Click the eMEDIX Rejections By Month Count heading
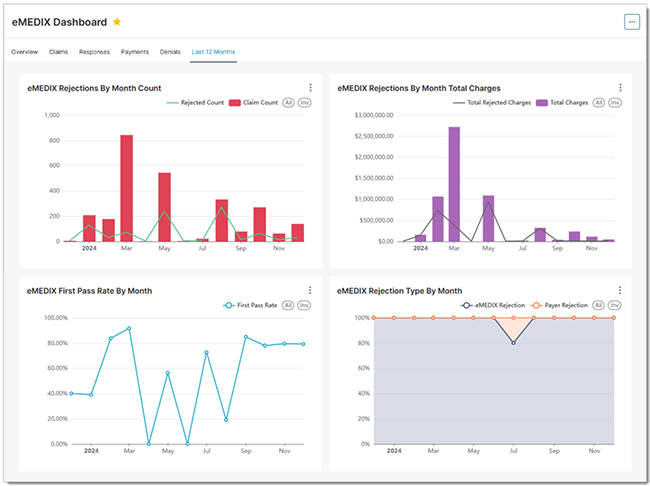Screen dimensions: 650x486 (x=94, y=88)
